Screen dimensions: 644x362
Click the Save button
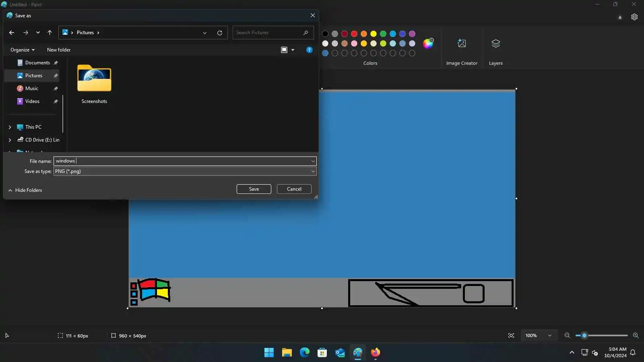click(254, 189)
